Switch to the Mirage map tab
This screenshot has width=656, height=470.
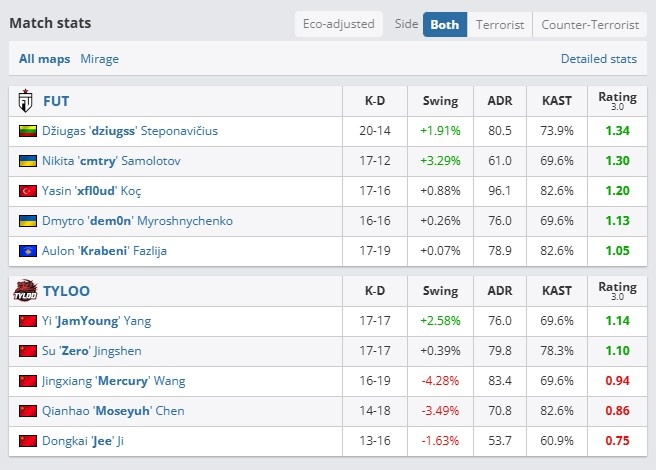[x=100, y=59]
